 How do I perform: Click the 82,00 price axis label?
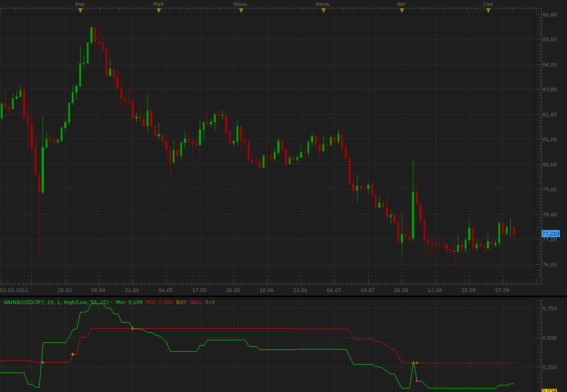[549, 115]
